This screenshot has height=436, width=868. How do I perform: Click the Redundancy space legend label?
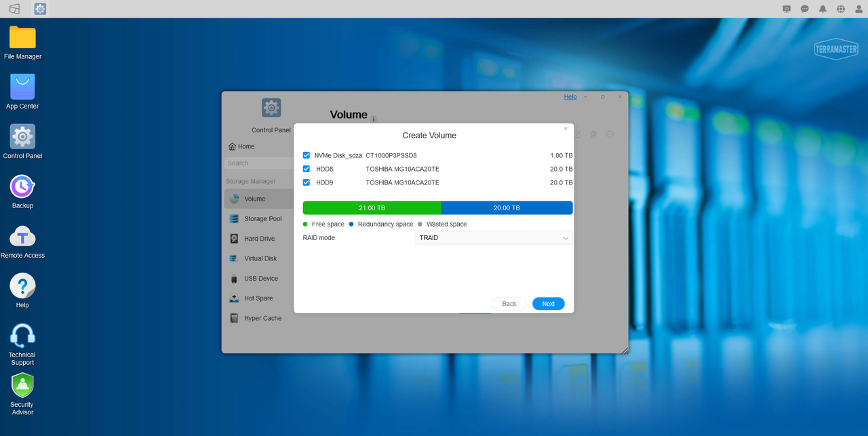[385, 224]
